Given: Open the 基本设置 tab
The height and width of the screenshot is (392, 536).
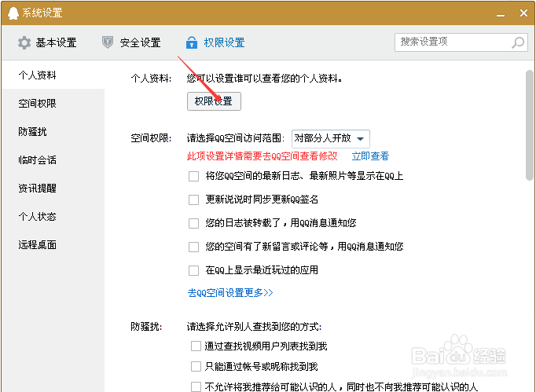Looking at the screenshot, I should tap(47, 42).
